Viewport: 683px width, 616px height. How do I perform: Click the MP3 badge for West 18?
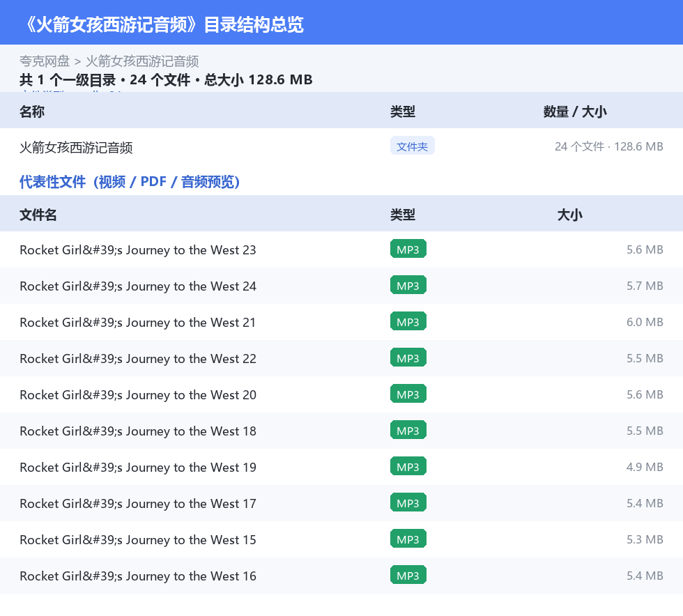click(408, 430)
